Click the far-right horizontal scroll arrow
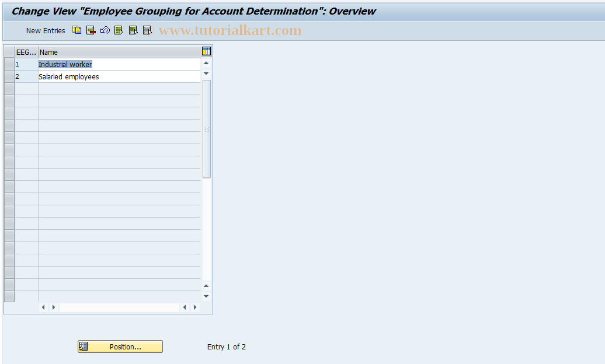The height and width of the screenshot is (364, 605). 195,307
